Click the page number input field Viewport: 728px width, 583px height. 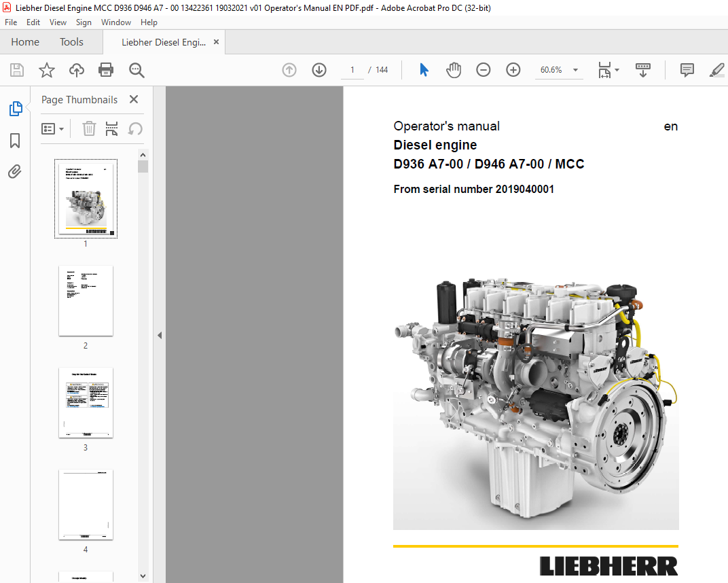click(352, 70)
